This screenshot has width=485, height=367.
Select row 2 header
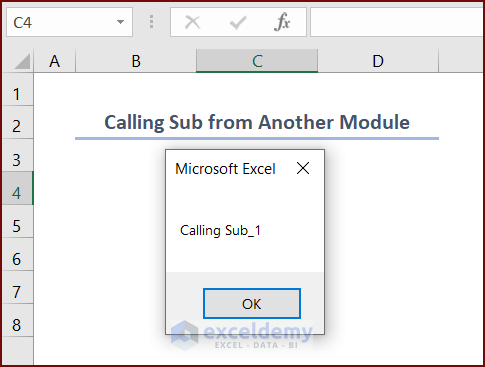pyautogui.click(x=17, y=123)
